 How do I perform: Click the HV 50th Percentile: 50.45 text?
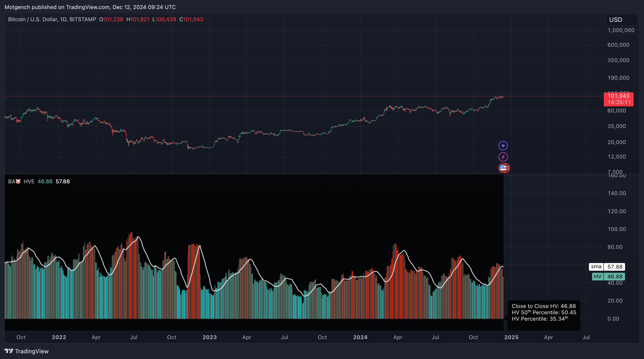(x=544, y=312)
